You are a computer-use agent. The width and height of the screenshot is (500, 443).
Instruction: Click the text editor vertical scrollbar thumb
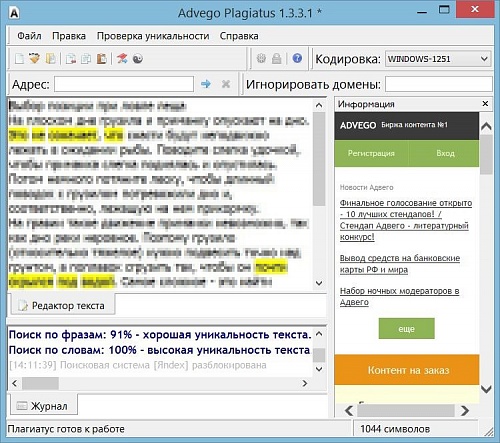319,159
